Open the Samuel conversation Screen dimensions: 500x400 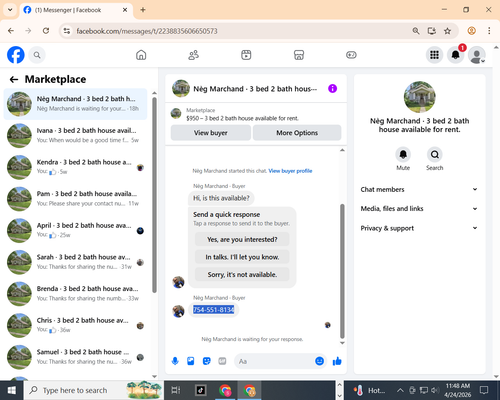point(75,357)
